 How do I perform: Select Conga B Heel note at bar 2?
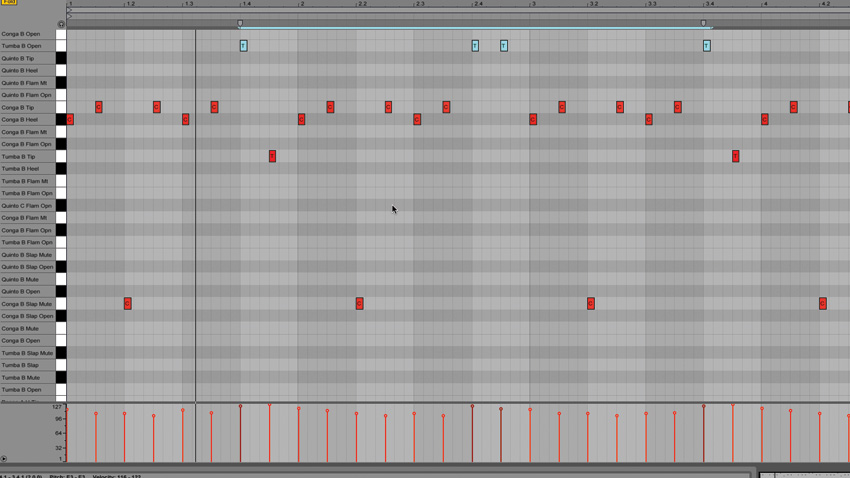(x=301, y=119)
